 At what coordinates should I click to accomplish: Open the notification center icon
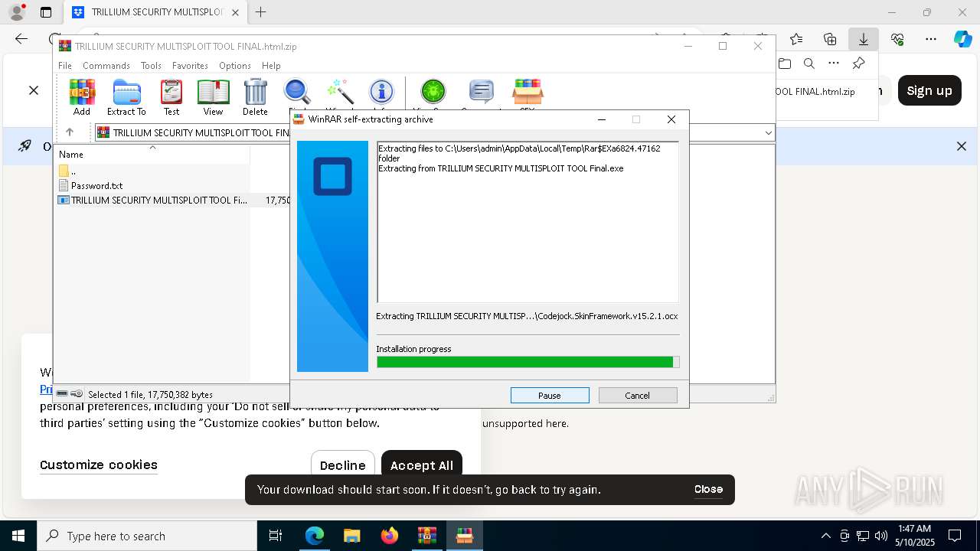(x=955, y=536)
